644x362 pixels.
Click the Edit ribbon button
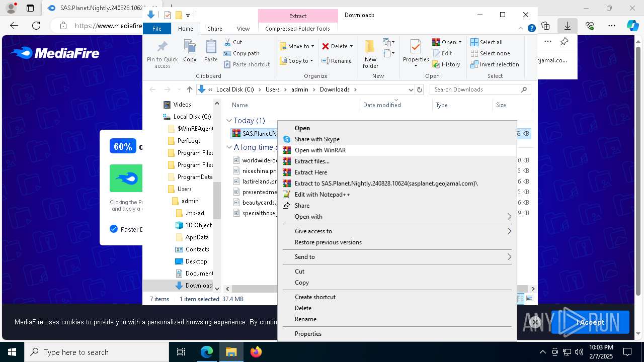tap(442, 53)
